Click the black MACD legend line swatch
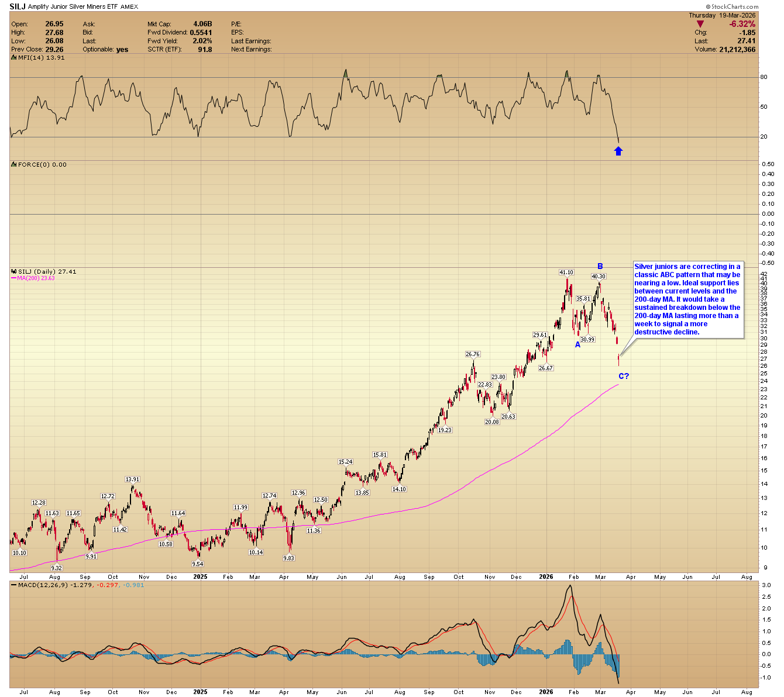Image resolution: width=784 pixels, height=697 pixels. 13,585
